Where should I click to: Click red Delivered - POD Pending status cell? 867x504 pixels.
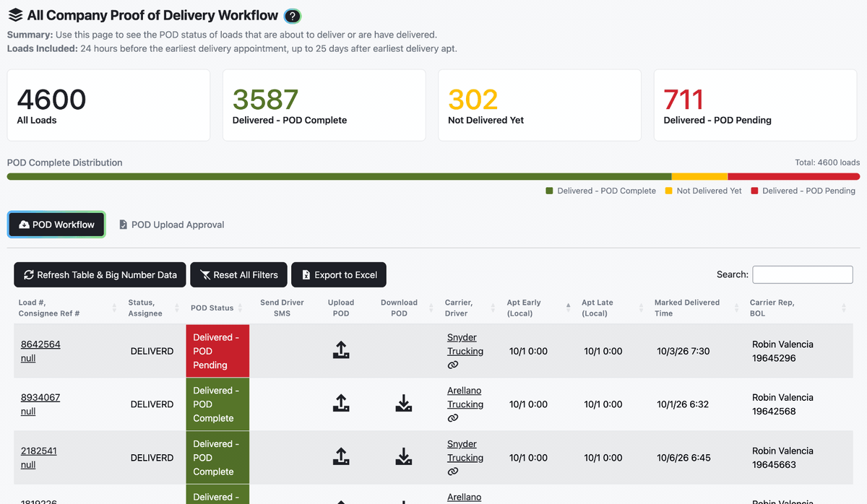(217, 351)
